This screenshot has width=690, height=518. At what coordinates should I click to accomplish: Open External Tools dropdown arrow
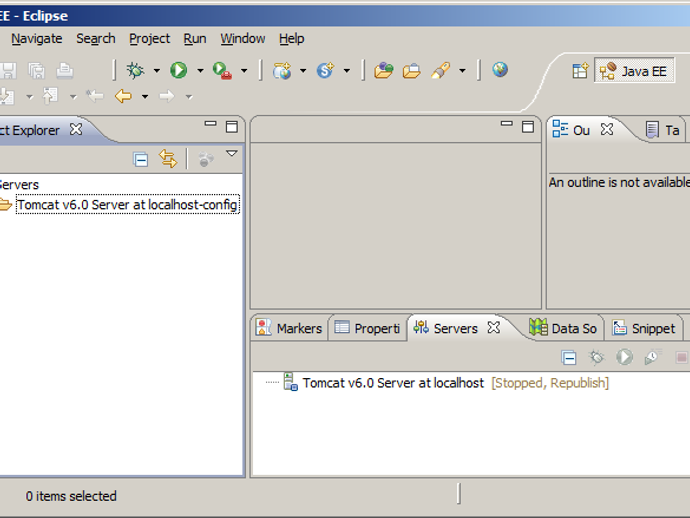[244, 70]
